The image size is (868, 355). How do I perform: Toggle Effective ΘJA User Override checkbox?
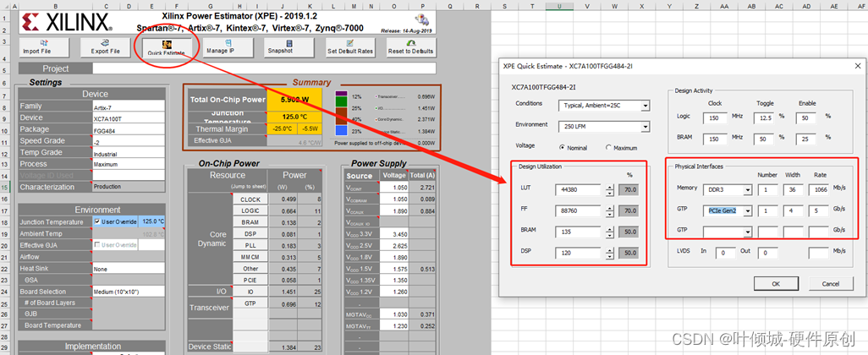point(97,245)
